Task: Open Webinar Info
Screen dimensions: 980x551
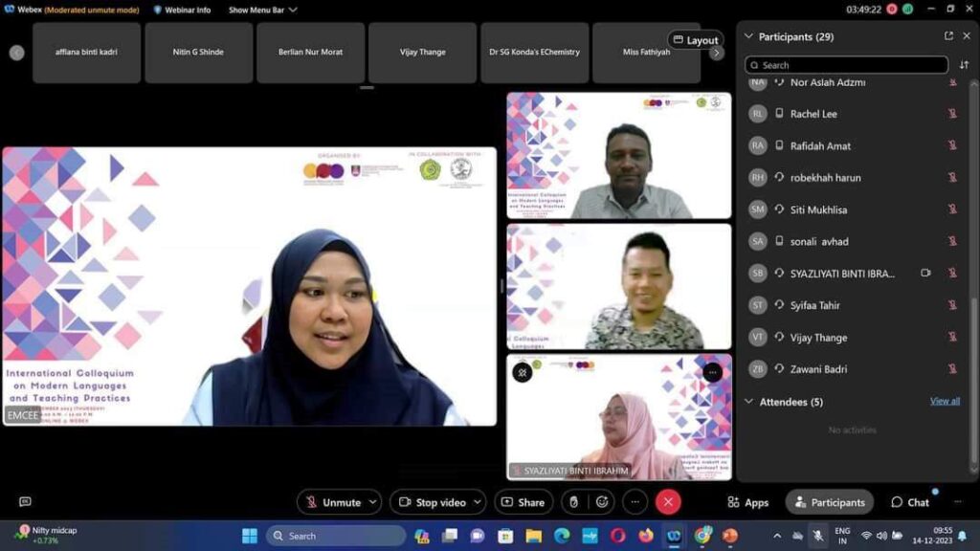Action: [x=183, y=10]
